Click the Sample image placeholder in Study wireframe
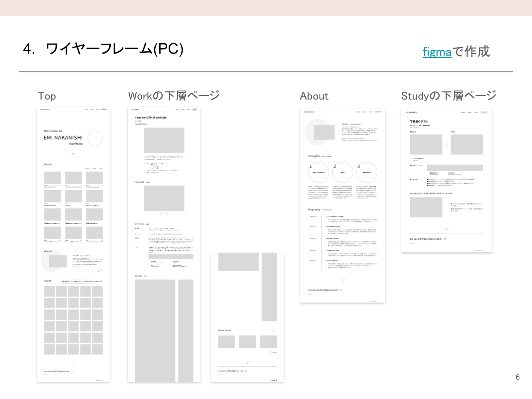 click(426, 144)
